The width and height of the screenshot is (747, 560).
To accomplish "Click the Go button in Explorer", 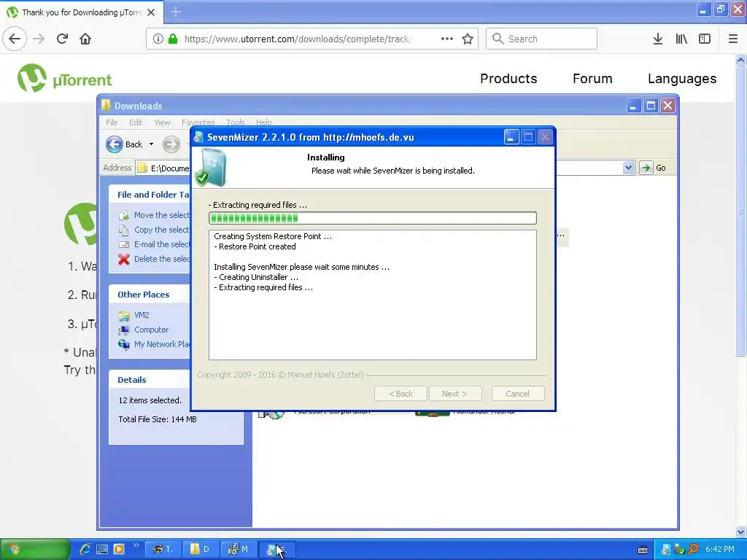I will pos(654,168).
